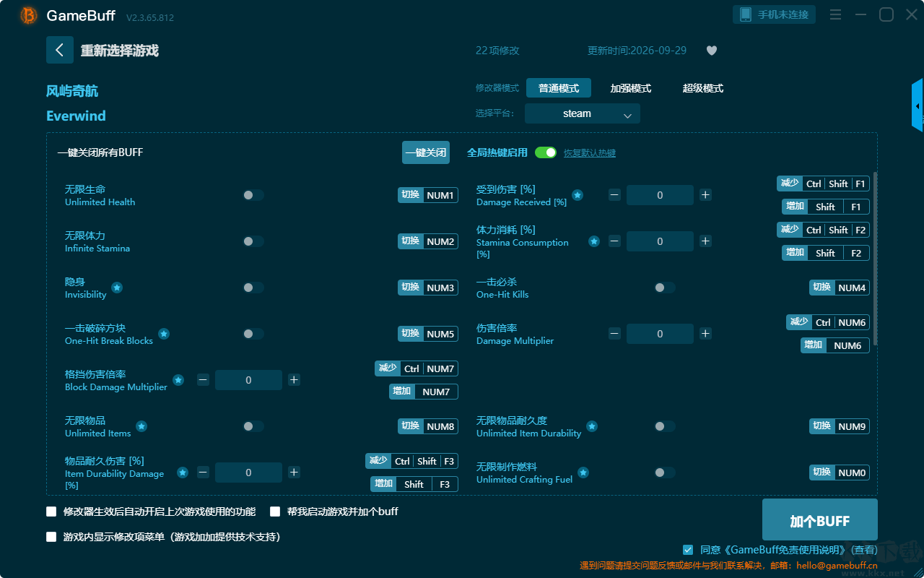Viewport: 924px width, 578px height.
Task: Decrease Damage Multiplier value
Action: pos(614,334)
